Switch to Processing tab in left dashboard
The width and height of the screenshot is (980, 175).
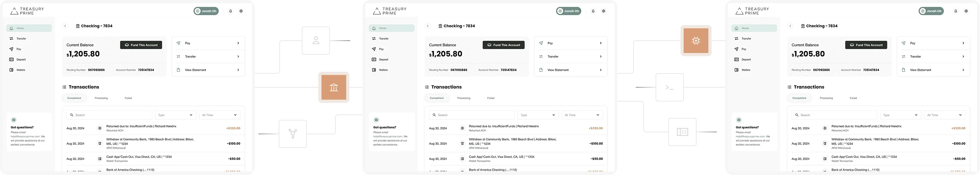point(101,98)
